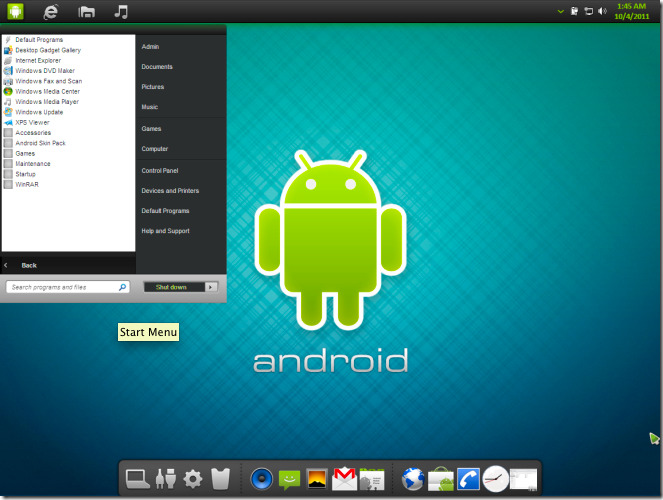The width and height of the screenshot is (663, 500).
Task: Open the recycle bin dock icon
Action: [x=220, y=479]
